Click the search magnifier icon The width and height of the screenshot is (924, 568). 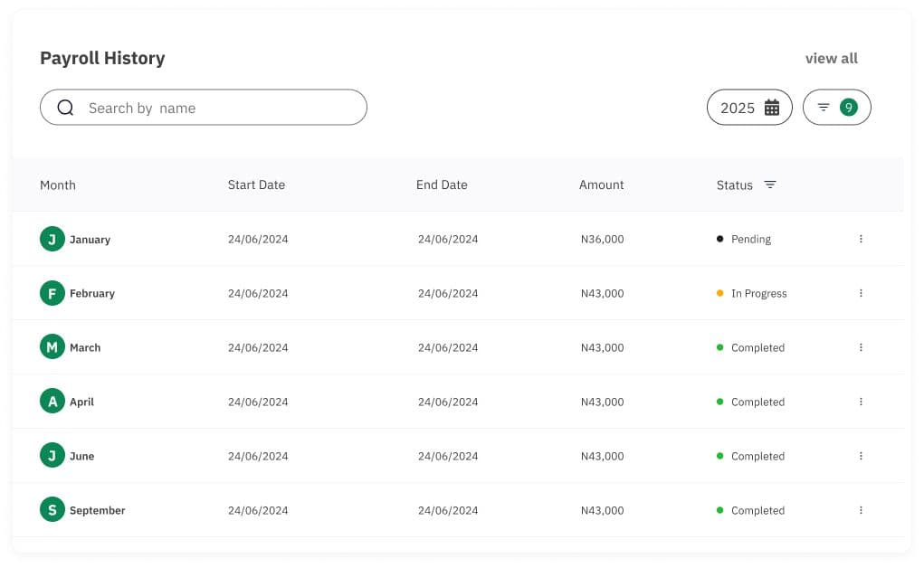point(65,107)
